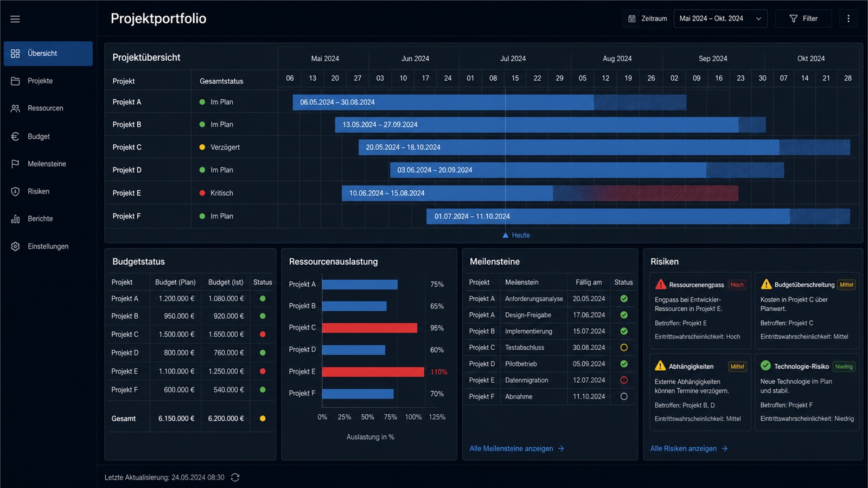
Task: Click the Fällig am column header
Action: point(589,282)
